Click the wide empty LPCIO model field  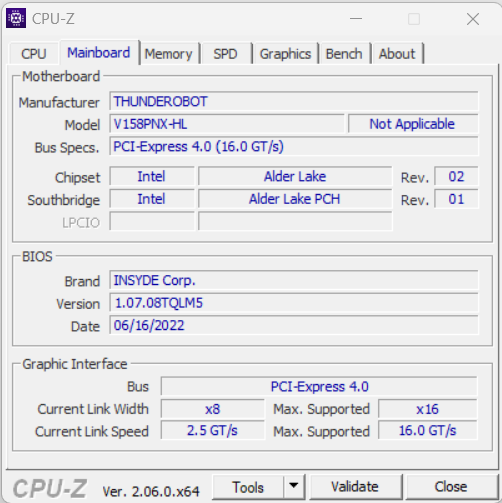(295, 221)
